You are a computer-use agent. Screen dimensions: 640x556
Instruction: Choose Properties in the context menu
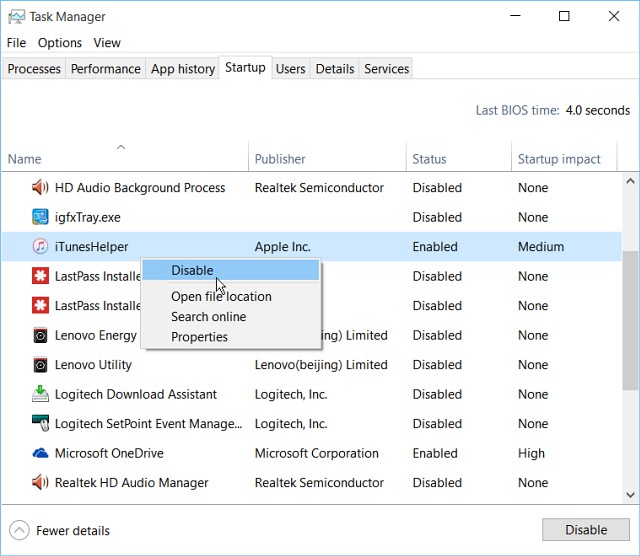[231, 337]
